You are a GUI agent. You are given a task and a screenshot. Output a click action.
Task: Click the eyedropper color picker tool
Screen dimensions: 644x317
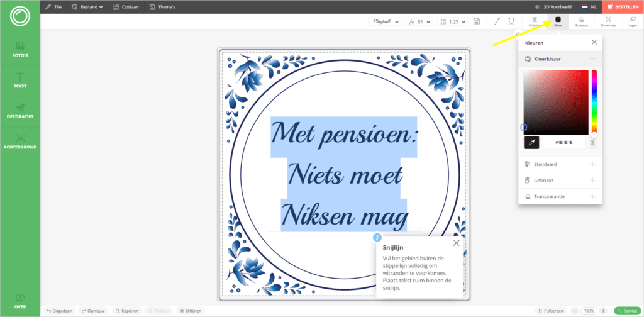531,143
